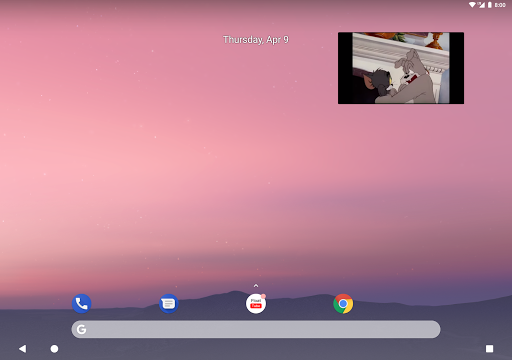Tap the 8:00 clock in status bar
The image size is (512, 360).
pos(500,5)
